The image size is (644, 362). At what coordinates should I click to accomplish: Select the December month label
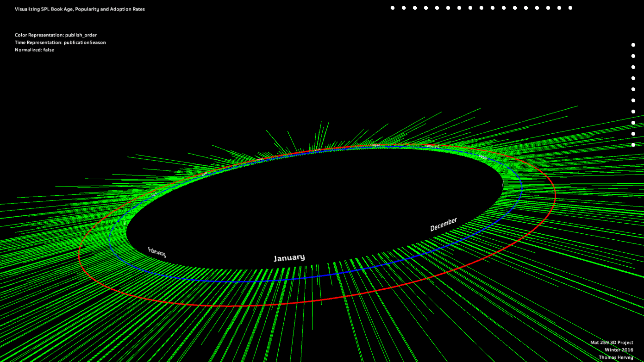tap(443, 224)
